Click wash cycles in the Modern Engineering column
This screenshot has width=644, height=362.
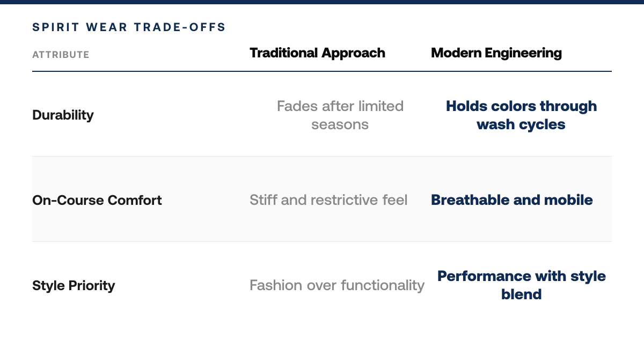pos(521,124)
